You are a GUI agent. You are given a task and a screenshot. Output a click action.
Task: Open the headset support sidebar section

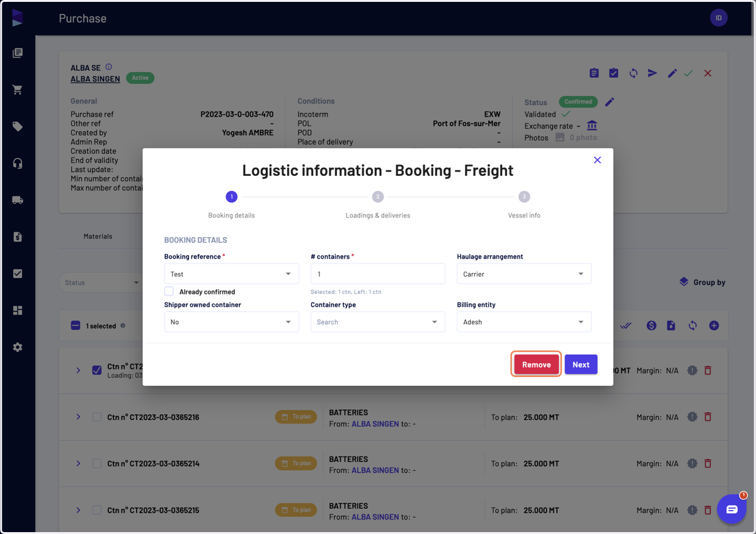pos(18,163)
